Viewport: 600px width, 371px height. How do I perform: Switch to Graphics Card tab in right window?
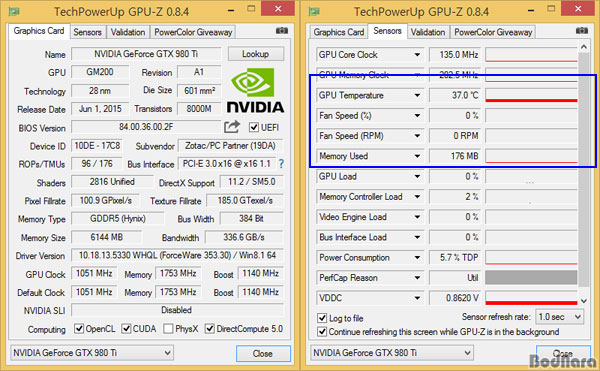pyautogui.click(x=339, y=32)
